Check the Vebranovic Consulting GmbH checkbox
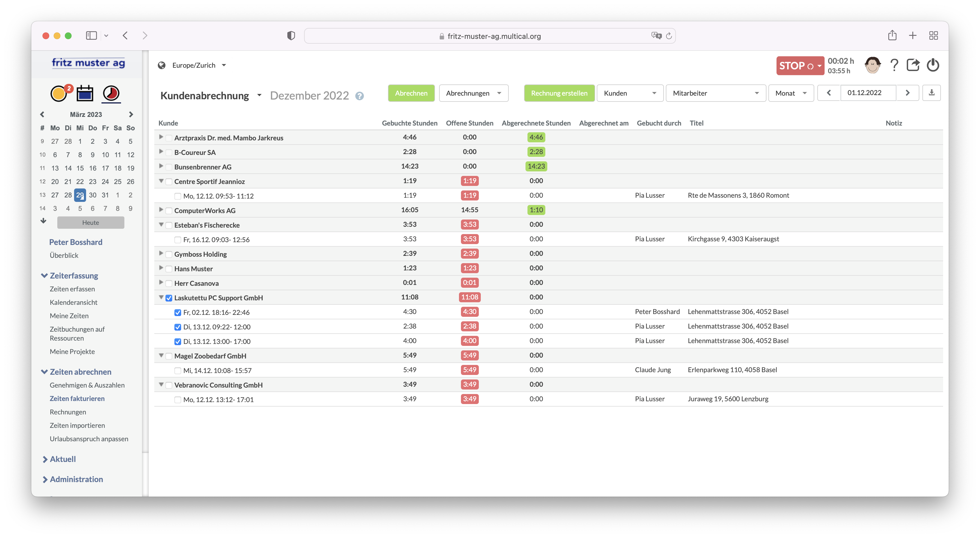This screenshot has width=980, height=538. (169, 385)
